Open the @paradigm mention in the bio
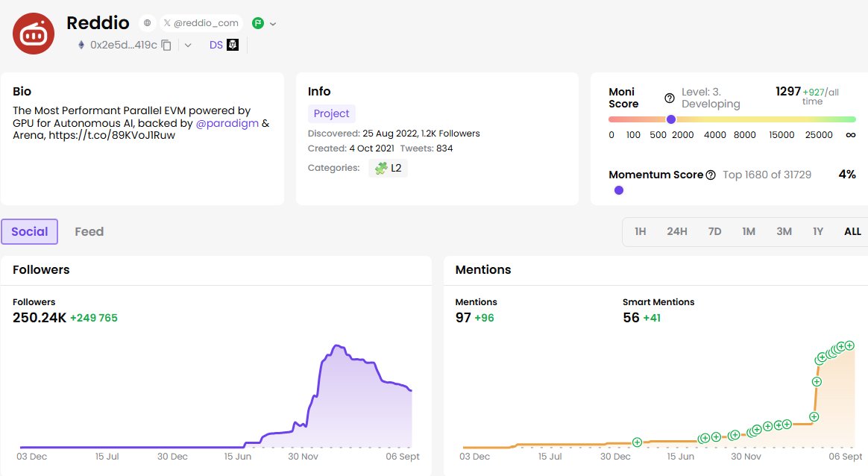Image resolution: width=868 pixels, height=476 pixels. click(x=227, y=123)
